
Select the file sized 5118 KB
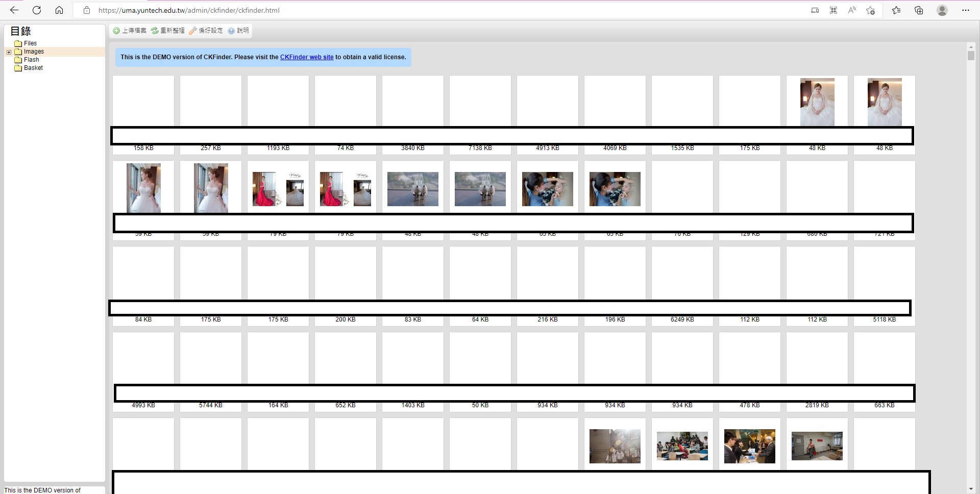tap(885, 286)
